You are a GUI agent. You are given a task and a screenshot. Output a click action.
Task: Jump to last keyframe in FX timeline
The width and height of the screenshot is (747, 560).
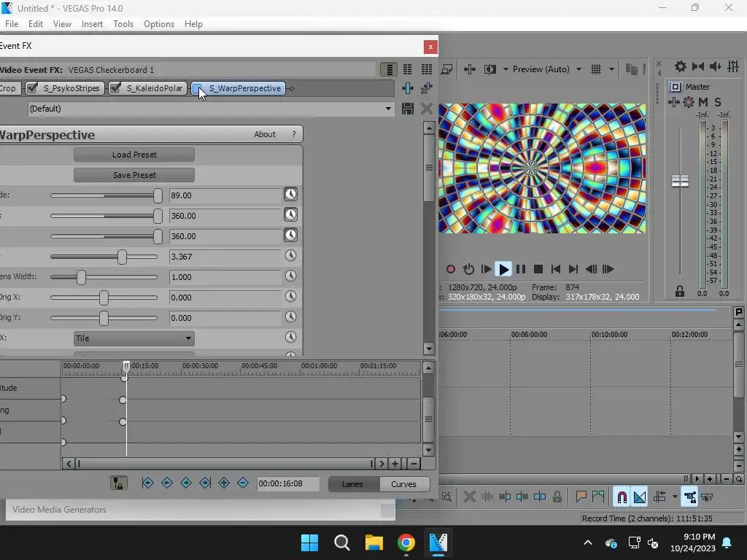pos(205,483)
